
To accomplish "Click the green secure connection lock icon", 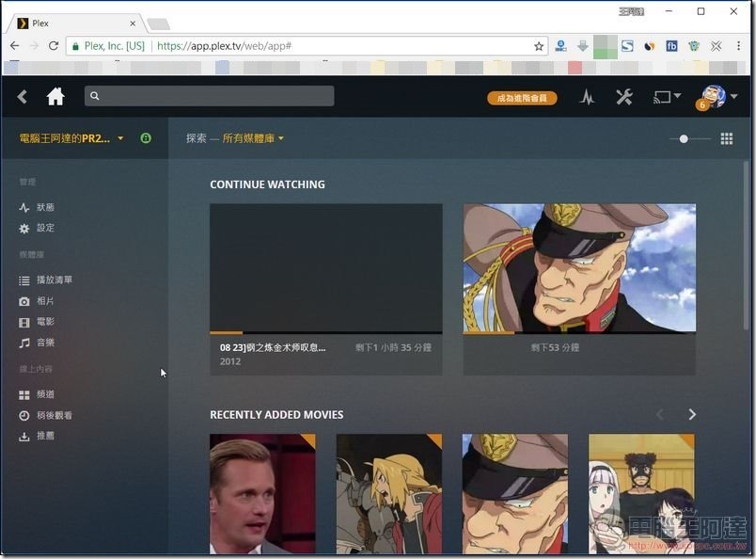I will (146, 138).
